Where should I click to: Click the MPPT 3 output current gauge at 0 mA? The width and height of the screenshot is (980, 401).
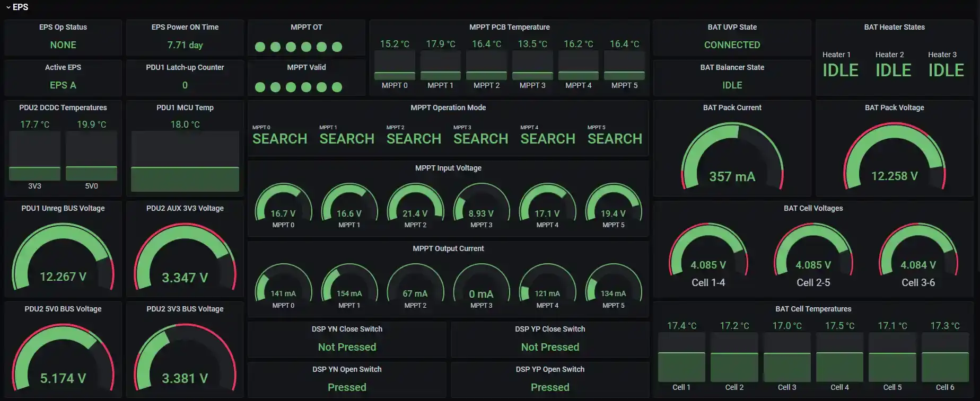tap(482, 283)
